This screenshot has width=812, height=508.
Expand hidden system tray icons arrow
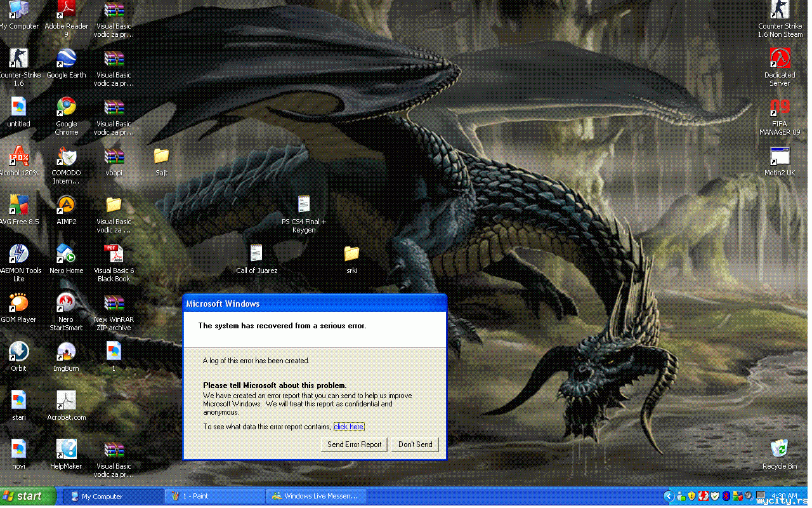pyautogui.click(x=669, y=497)
